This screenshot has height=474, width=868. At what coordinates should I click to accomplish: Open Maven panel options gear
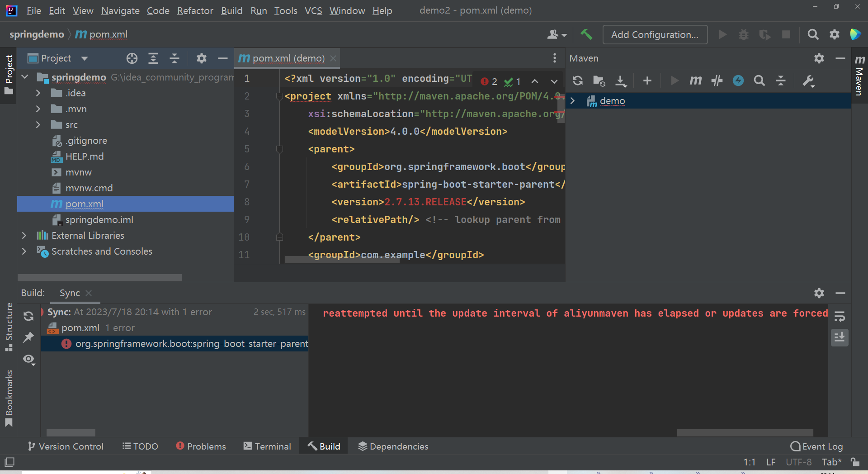click(x=819, y=58)
